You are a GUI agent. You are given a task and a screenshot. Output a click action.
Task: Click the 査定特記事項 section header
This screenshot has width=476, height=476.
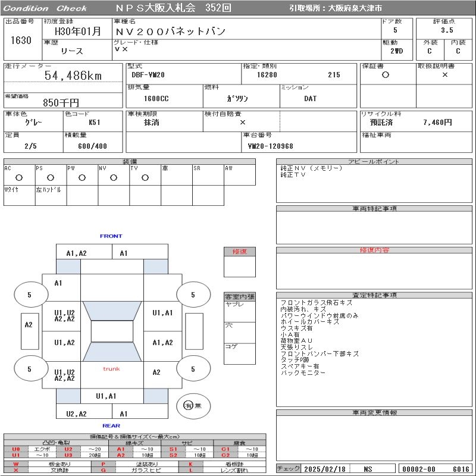374,295
